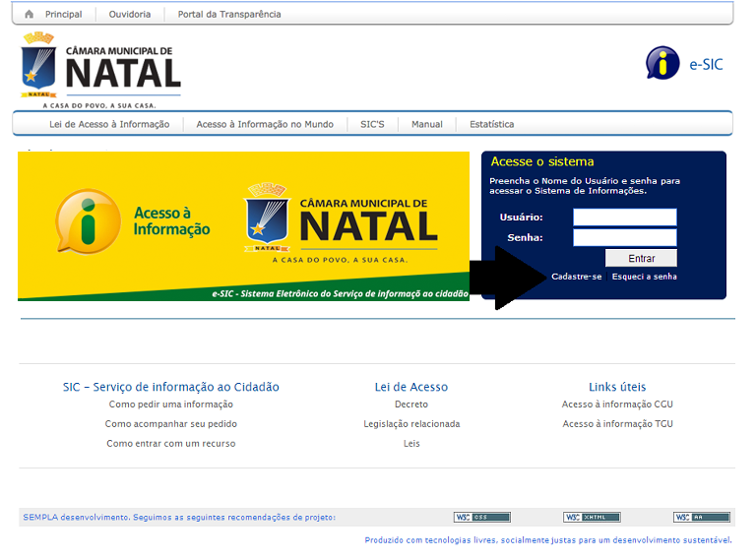Click the Cadastre-se link
Viewport: 756px width, 560px height.
pos(577,277)
